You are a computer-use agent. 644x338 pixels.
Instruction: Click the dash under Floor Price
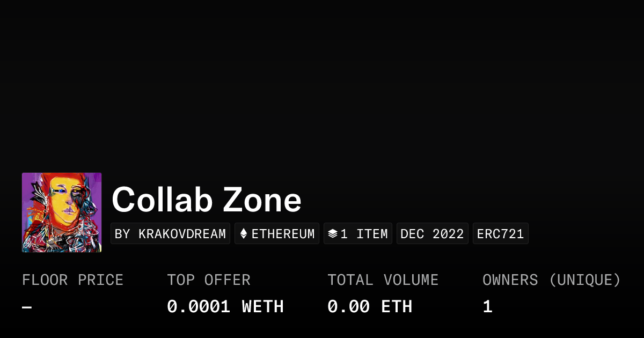(x=27, y=307)
